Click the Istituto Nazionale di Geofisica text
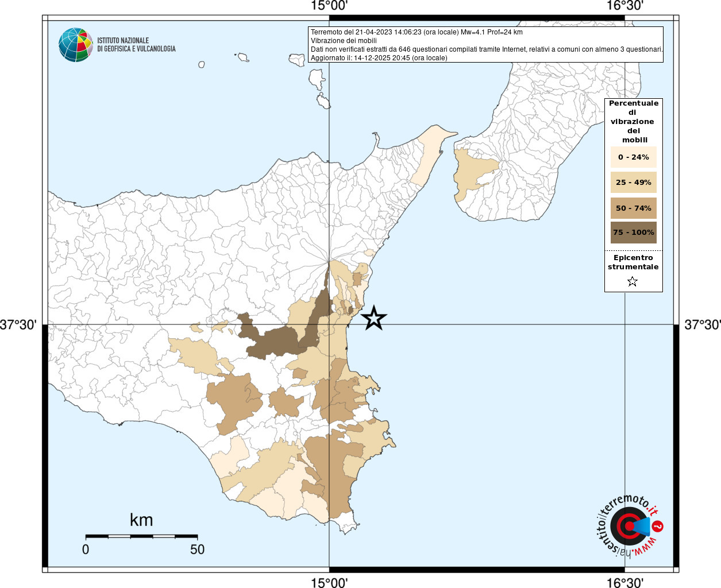Screen dimensions: 721x588 [x=136, y=45]
